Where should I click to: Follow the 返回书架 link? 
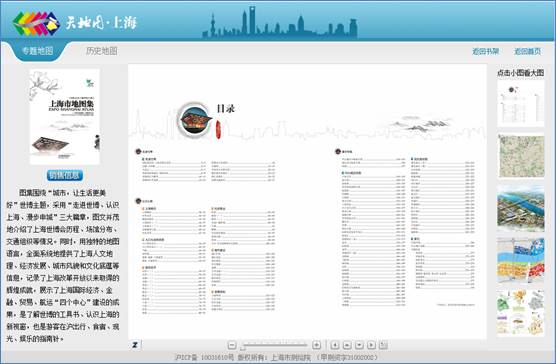coord(485,51)
